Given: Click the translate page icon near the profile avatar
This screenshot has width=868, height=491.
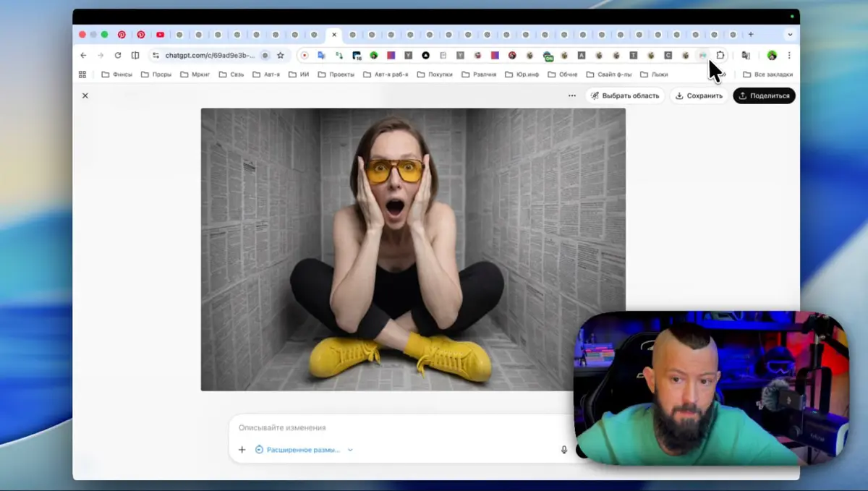Looking at the screenshot, I should [746, 55].
